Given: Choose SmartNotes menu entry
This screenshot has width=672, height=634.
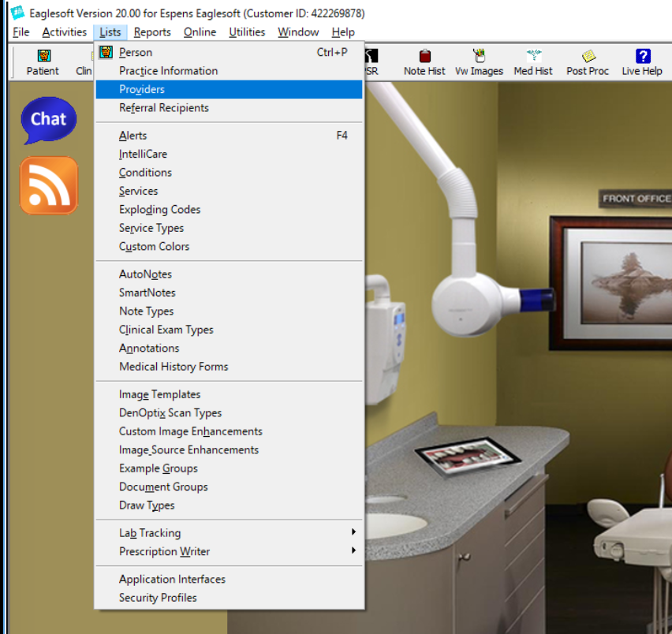Looking at the screenshot, I should (229, 293).
